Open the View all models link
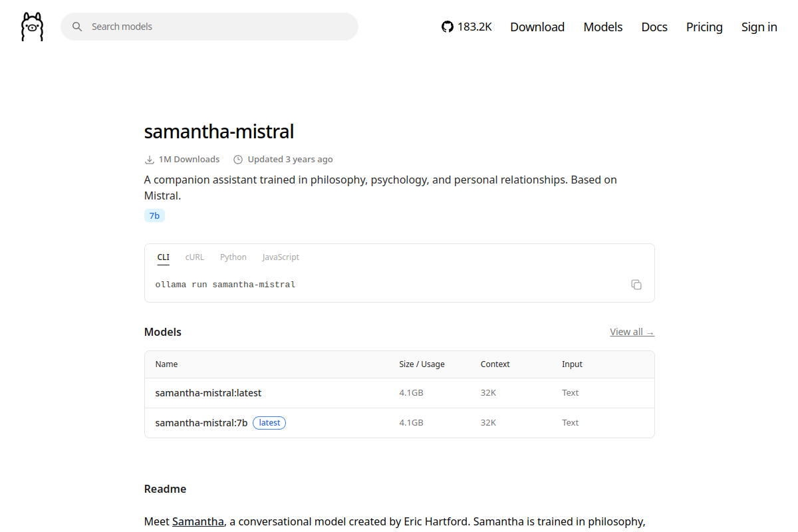Screen dimensions: 798x532 pyautogui.click(x=632, y=332)
